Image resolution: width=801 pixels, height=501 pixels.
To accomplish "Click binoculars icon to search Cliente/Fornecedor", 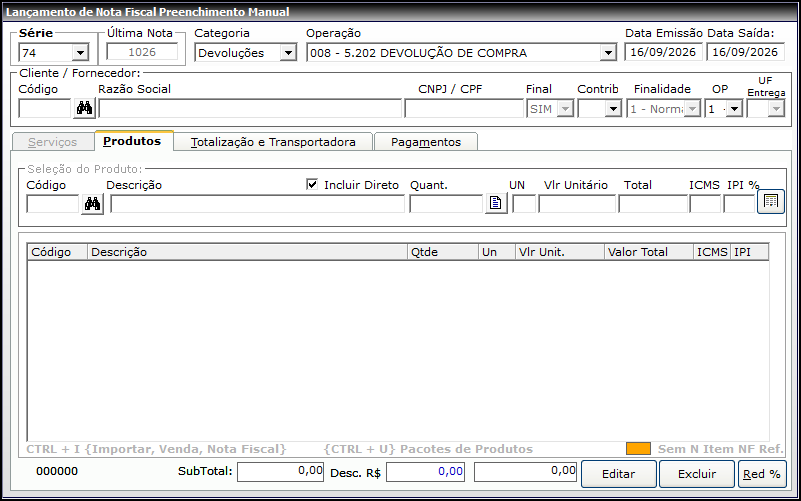I will pos(84,108).
